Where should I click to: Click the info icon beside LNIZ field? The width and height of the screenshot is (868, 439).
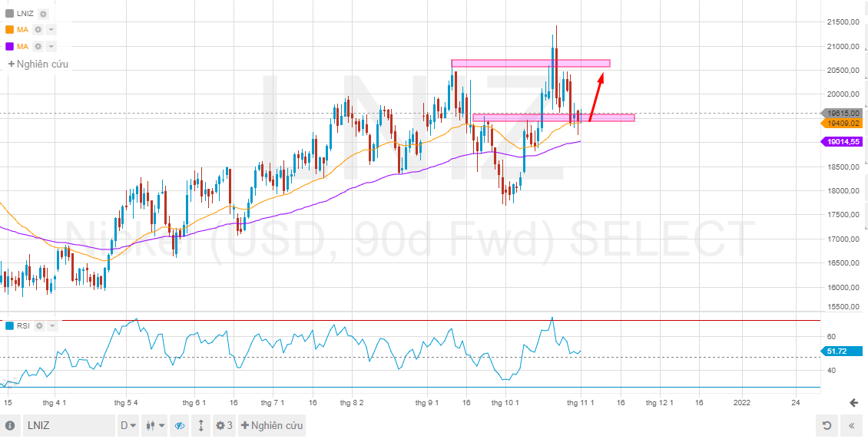[11, 426]
